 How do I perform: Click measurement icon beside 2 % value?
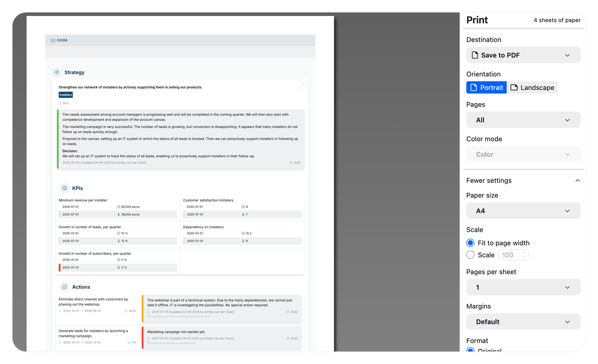(119, 268)
